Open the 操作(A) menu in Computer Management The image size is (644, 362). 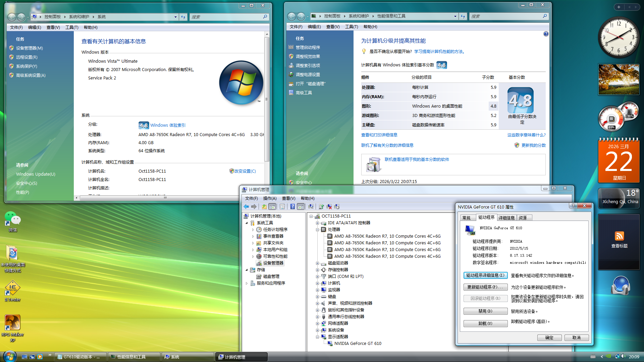tap(270, 198)
